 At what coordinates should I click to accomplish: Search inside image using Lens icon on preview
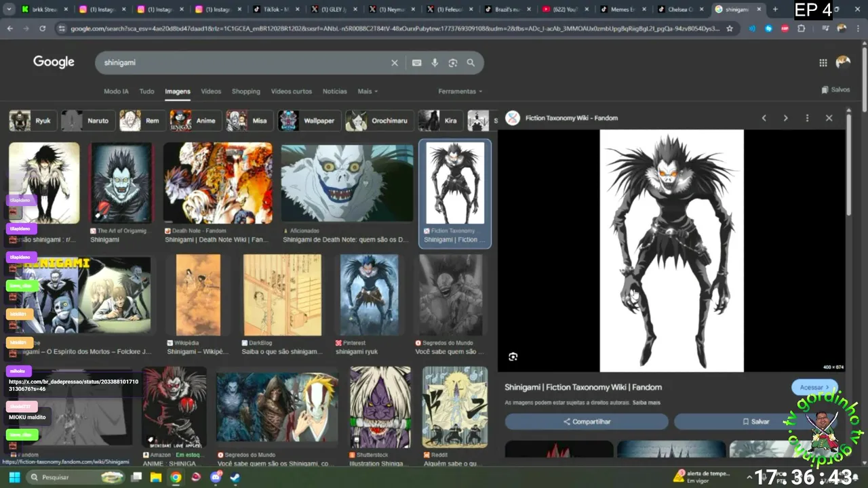513,357
